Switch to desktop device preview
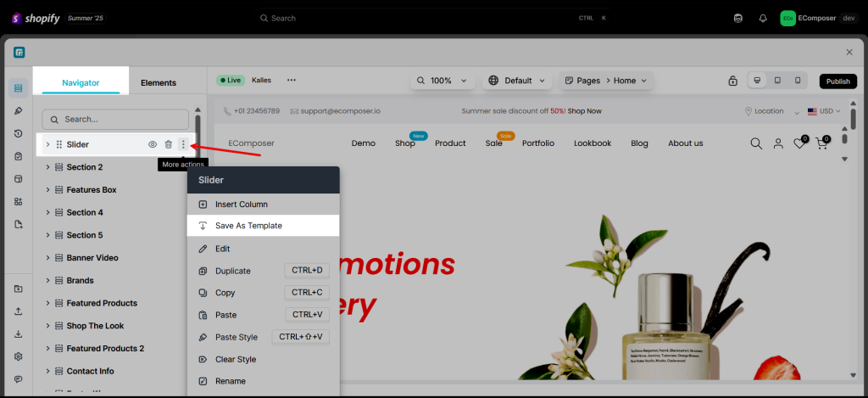Viewport: 868px width, 398px height. point(757,81)
